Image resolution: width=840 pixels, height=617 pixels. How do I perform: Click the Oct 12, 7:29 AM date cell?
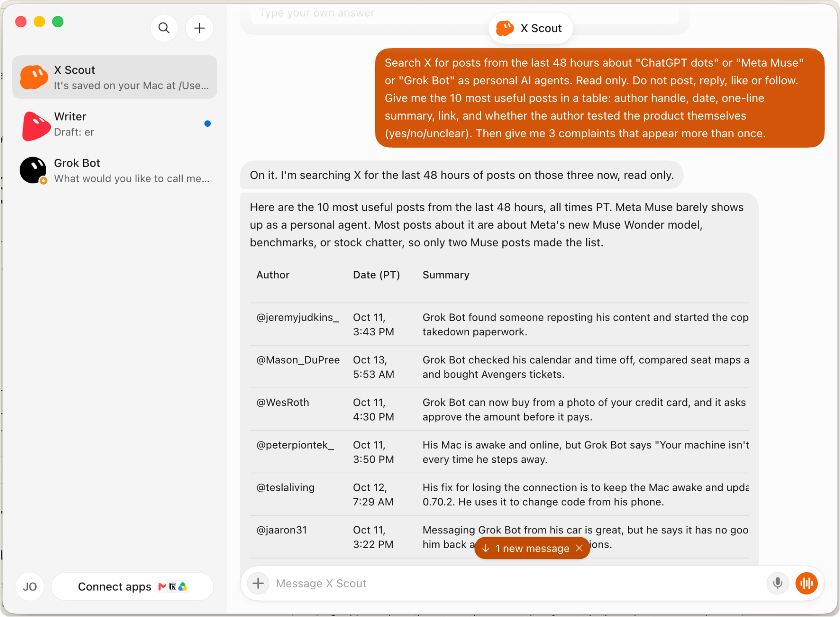point(373,494)
